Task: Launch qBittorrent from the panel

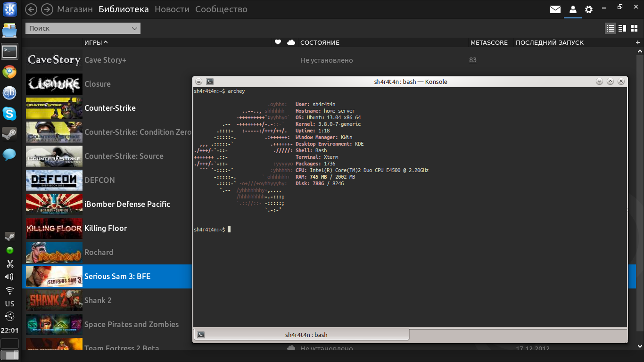Action: (9, 93)
